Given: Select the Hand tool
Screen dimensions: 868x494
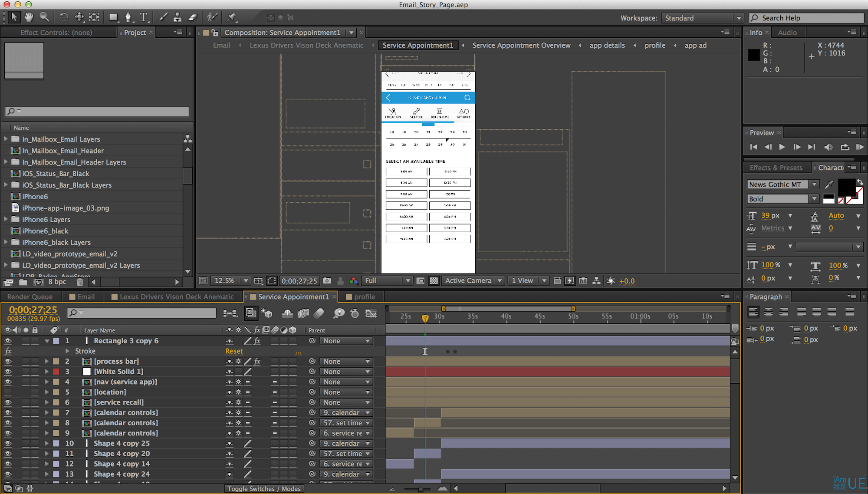Looking at the screenshot, I should (x=29, y=17).
